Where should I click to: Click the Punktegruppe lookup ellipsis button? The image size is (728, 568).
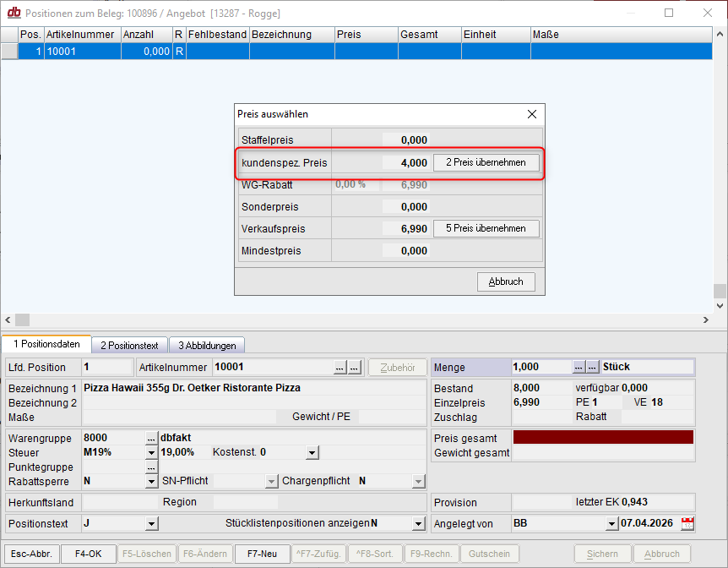tap(151, 467)
